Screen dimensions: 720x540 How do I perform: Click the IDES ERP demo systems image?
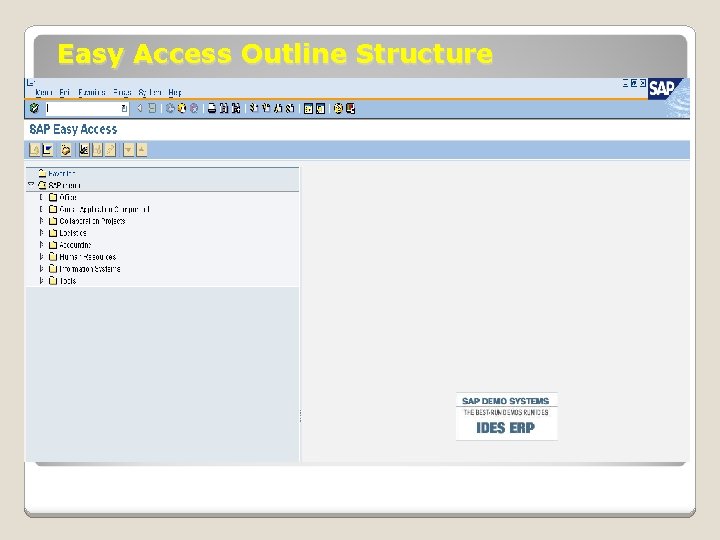506,416
